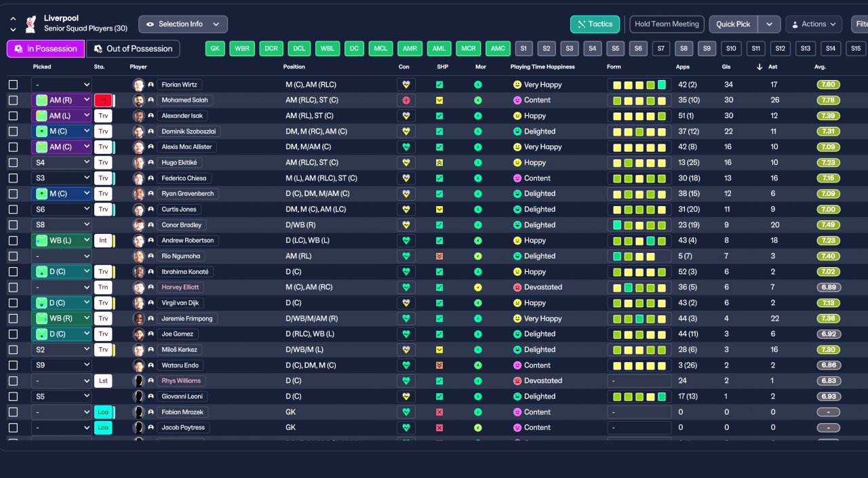
Task: Click Virgil van Dijk's player portrait
Action: click(139, 303)
